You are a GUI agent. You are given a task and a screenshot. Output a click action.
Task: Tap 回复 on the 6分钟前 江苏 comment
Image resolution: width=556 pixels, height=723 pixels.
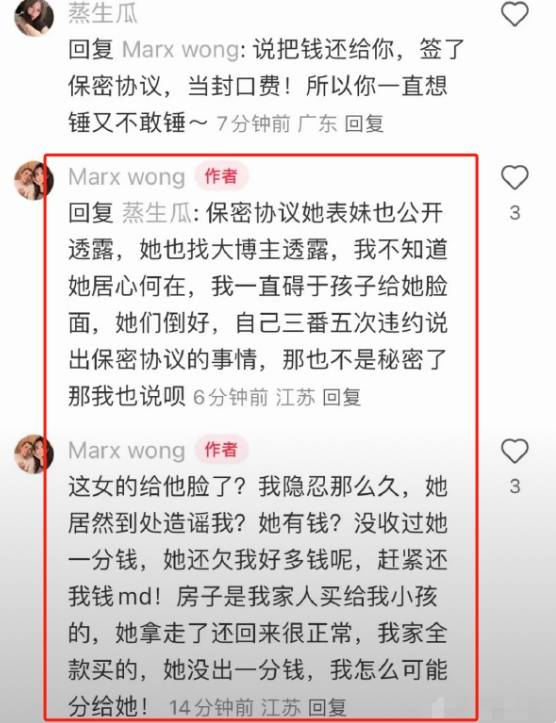click(341, 397)
